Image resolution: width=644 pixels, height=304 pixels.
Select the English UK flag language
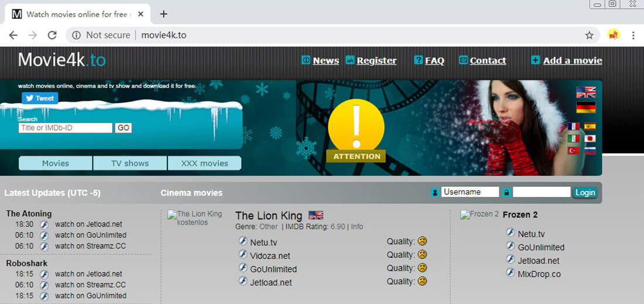(x=585, y=92)
